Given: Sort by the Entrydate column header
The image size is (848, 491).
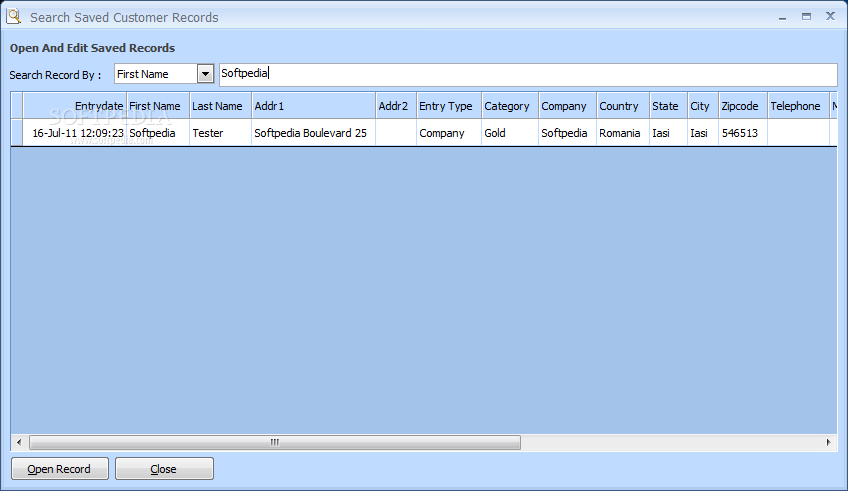Looking at the screenshot, I should pos(75,106).
